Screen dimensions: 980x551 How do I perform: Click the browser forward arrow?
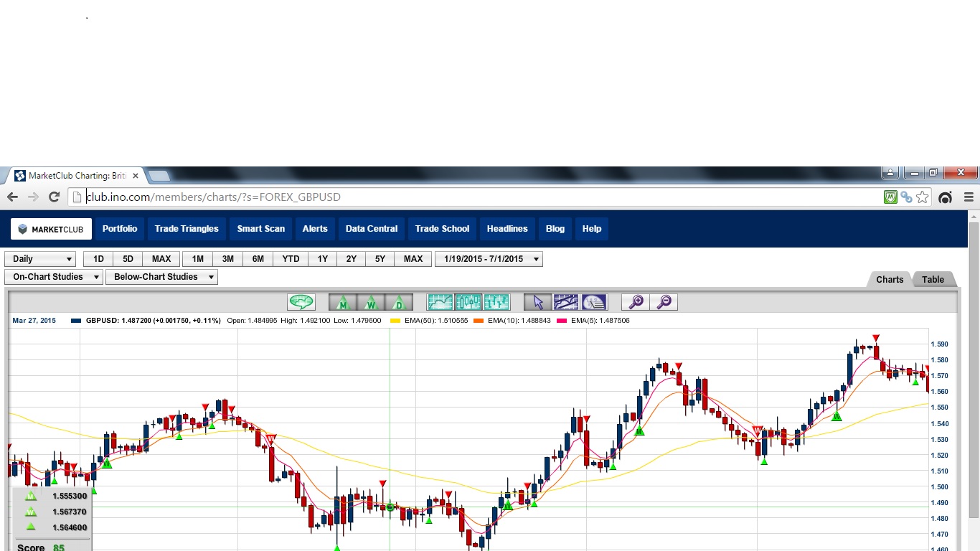click(x=33, y=197)
